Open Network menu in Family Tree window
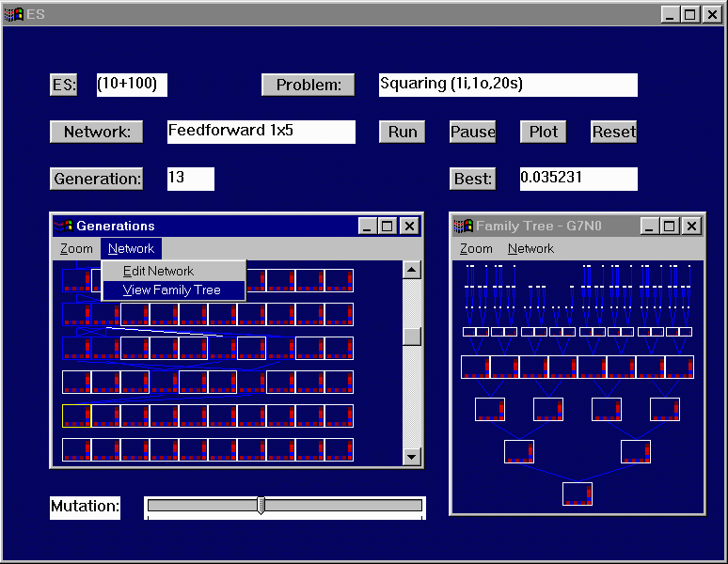728x564 pixels. pyautogui.click(x=530, y=248)
